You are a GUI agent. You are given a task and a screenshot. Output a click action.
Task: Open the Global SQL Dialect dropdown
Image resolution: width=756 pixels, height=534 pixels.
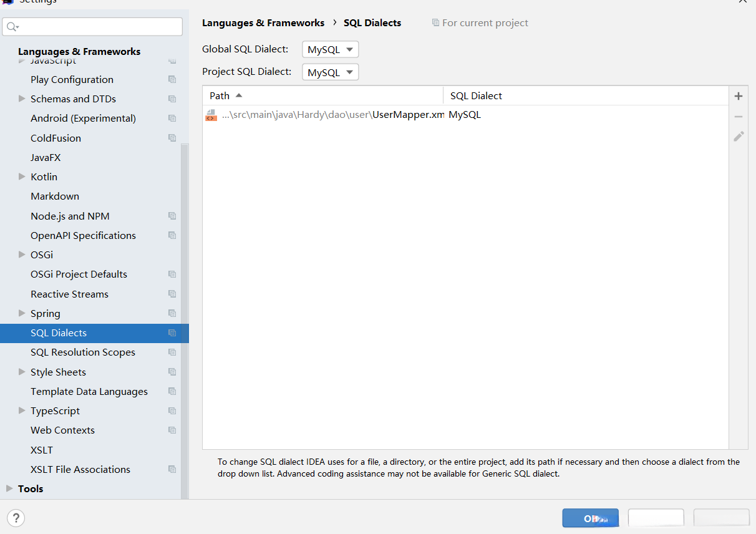pyautogui.click(x=331, y=49)
